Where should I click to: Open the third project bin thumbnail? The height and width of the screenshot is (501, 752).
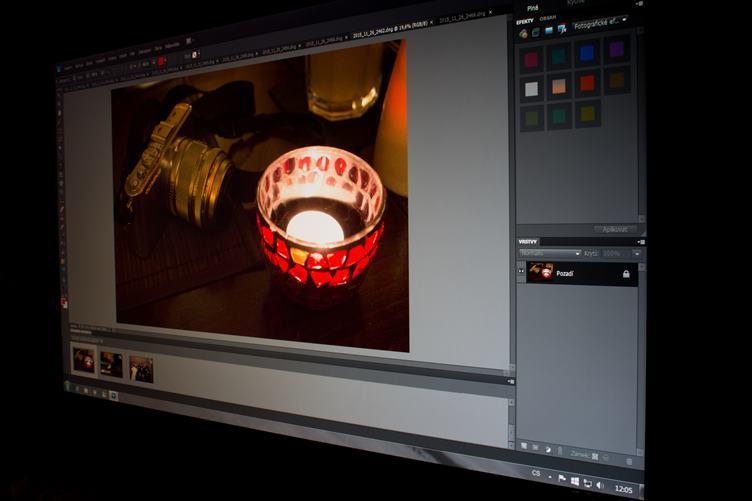(x=141, y=370)
